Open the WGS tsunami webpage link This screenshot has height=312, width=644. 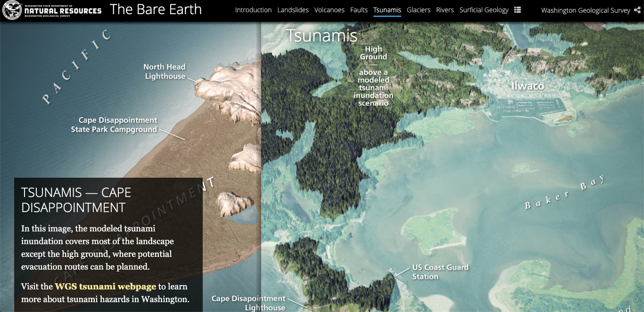point(105,287)
